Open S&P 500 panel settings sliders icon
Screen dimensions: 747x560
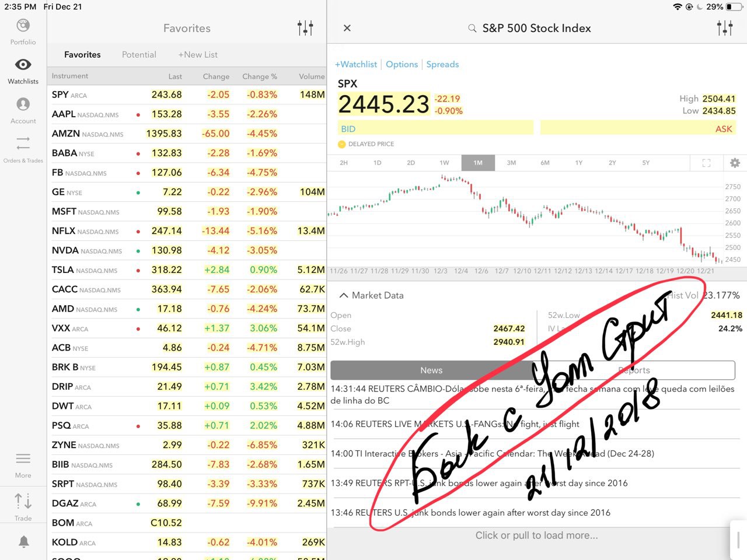(x=725, y=28)
